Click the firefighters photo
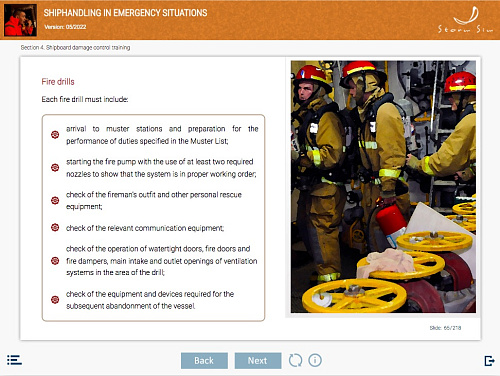This screenshot has width=500, height=376. [383, 187]
